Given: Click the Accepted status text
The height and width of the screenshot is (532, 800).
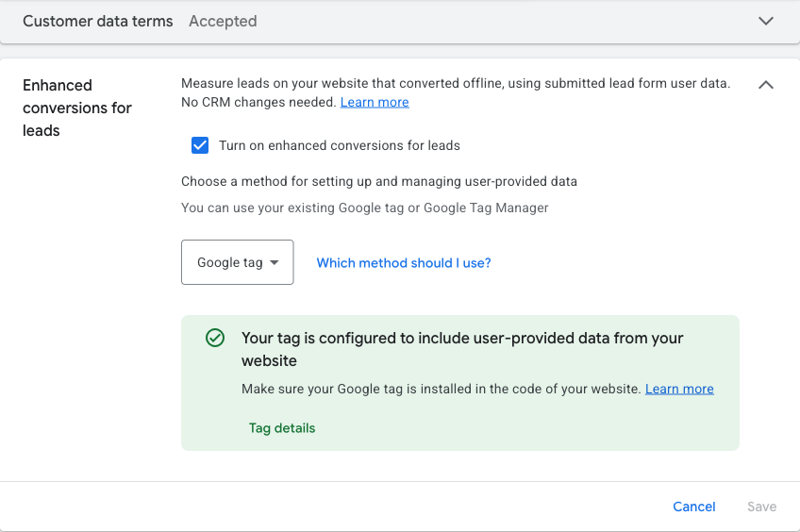Looking at the screenshot, I should [x=223, y=21].
